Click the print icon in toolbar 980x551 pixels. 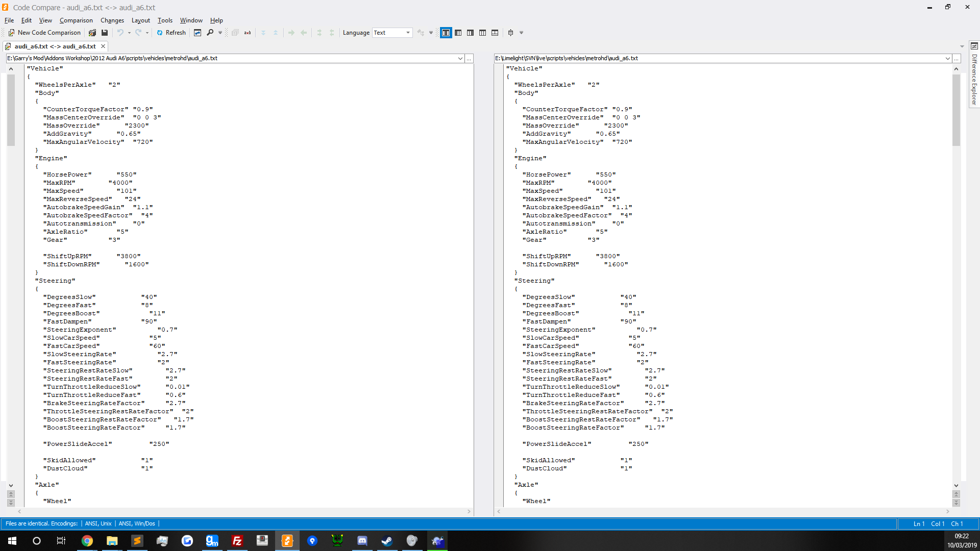pyautogui.click(x=510, y=33)
